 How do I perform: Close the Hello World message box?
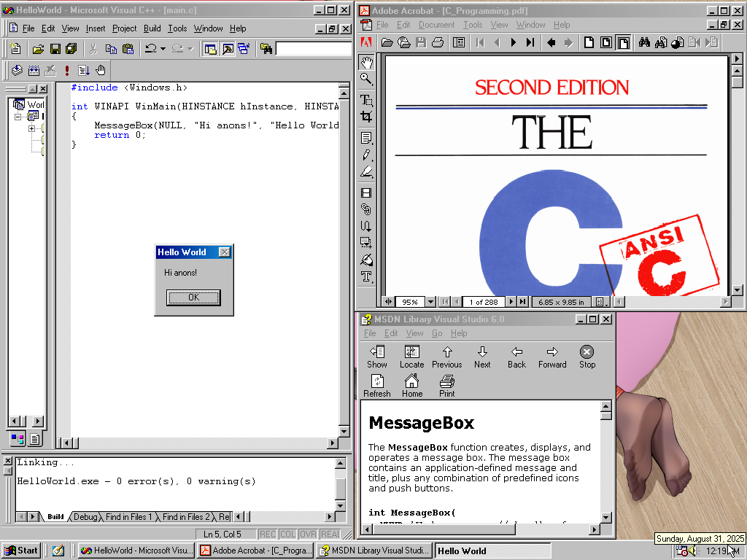[225, 252]
